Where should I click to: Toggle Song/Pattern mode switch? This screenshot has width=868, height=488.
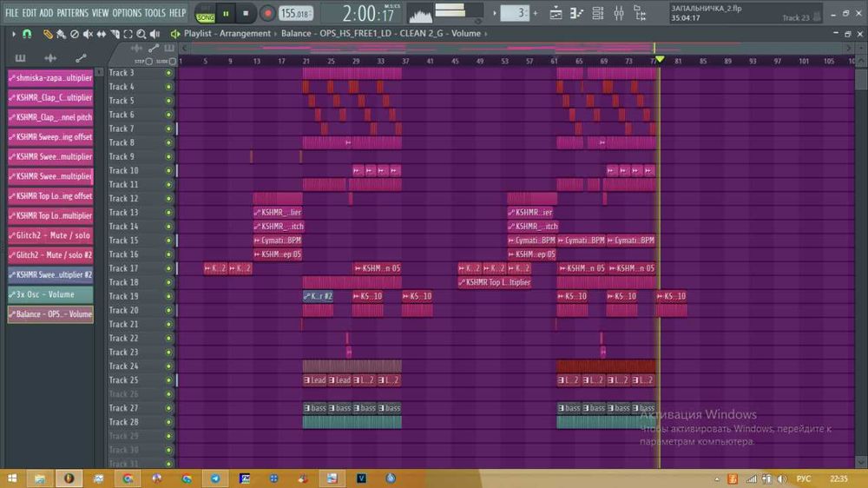click(x=206, y=15)
